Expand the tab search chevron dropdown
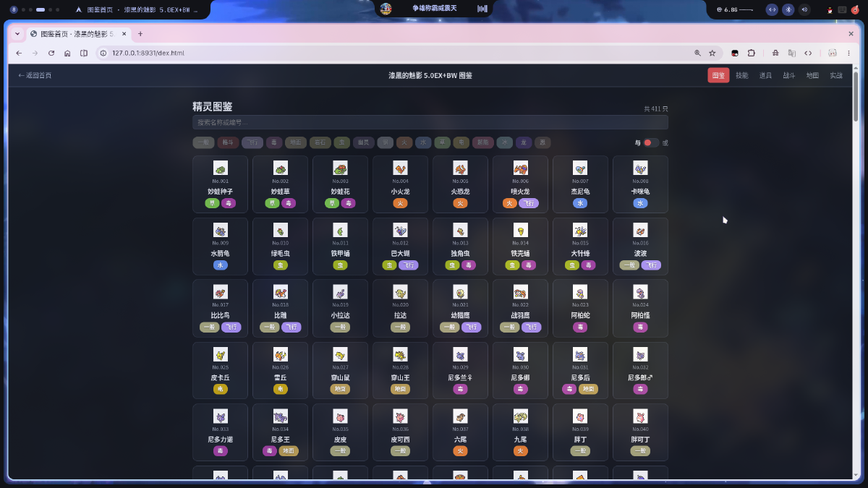 coord(17,34)
